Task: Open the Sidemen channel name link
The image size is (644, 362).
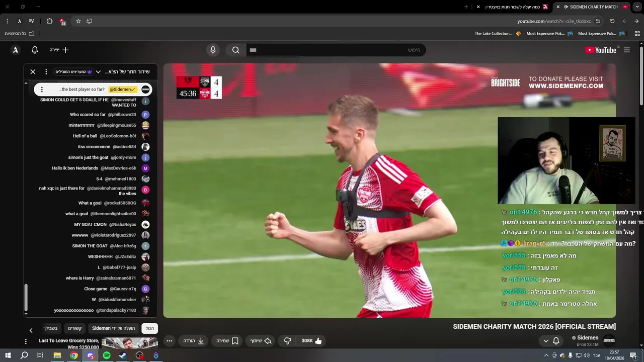Action: point(588,338)
